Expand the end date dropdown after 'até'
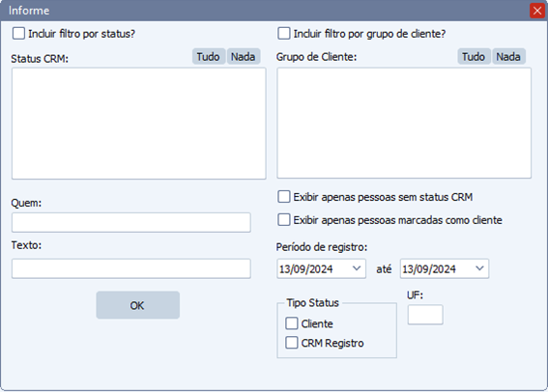The image size is (548, 392). (x=479, y=268)
